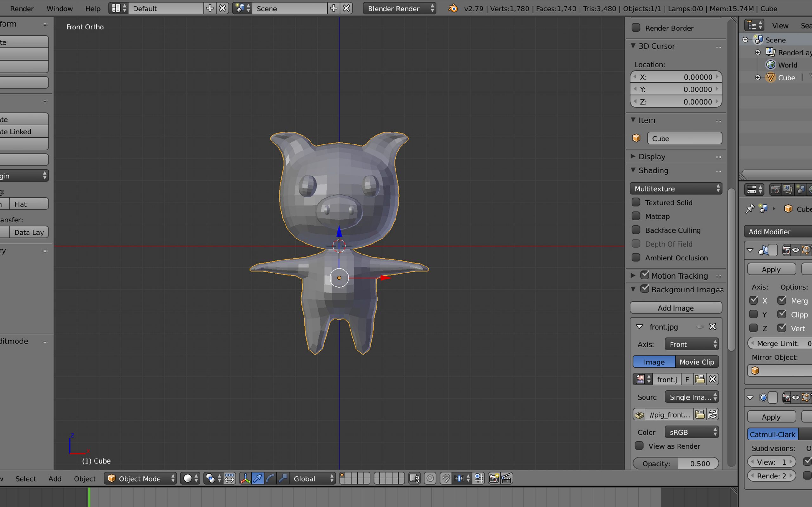Switch to the Movie Clip tab

tap(697, 362)
